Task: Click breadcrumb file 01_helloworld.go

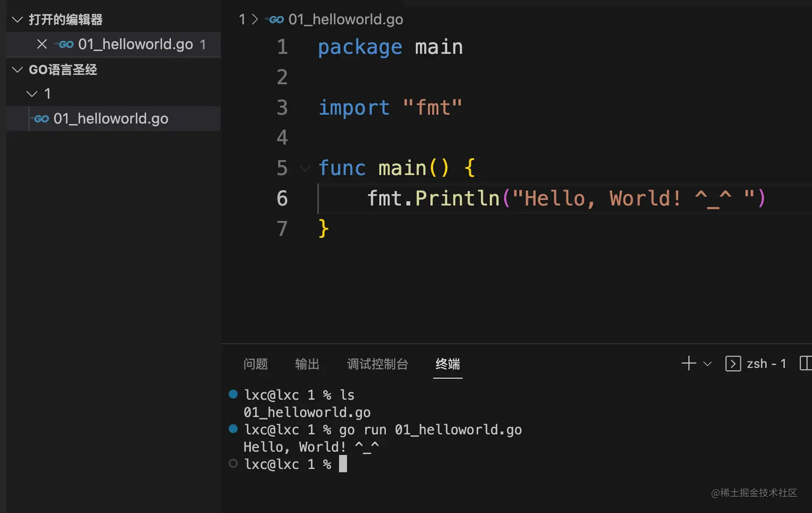Action: tap(346, 19)
